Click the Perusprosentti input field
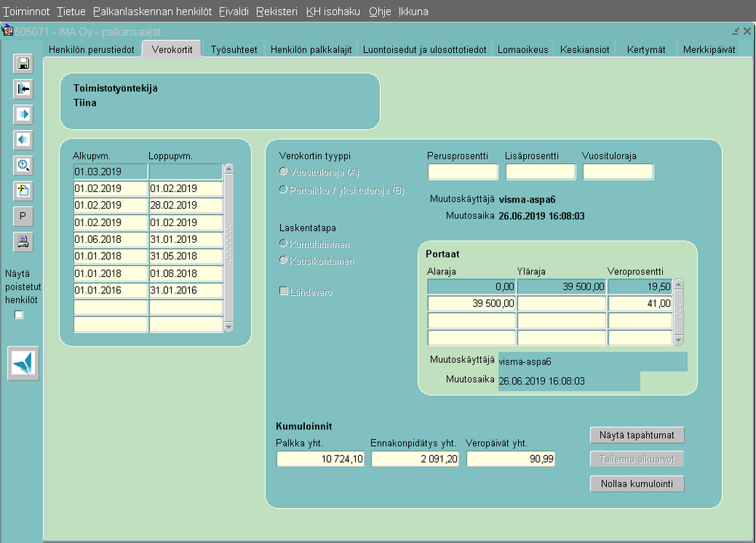Image resolution: width=756 pixels, height=543 pixels. point(463,172)
